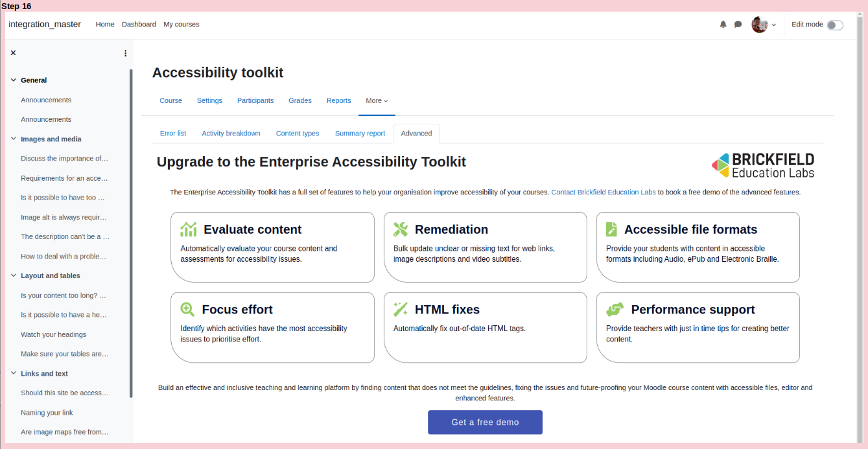Toggle the Edit mode switch
This screenshot has height=449, width=868.
[835, 25]
